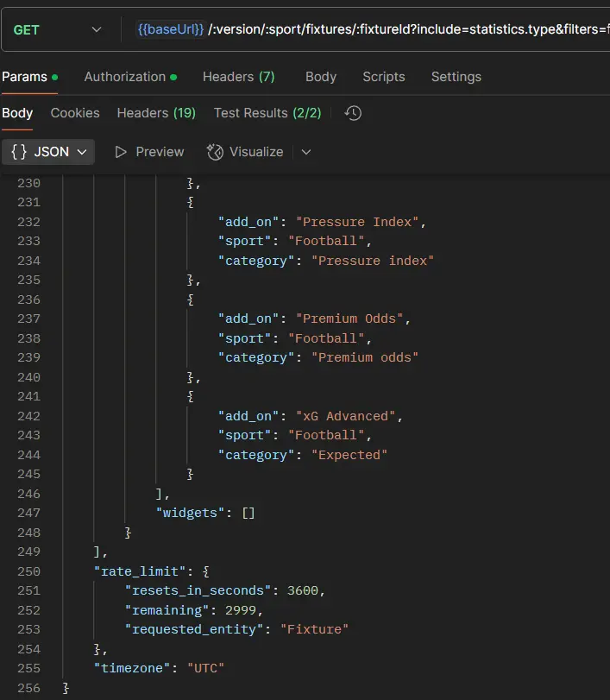
Task: Switch to the Params tab
Action: tap(29, 77)
